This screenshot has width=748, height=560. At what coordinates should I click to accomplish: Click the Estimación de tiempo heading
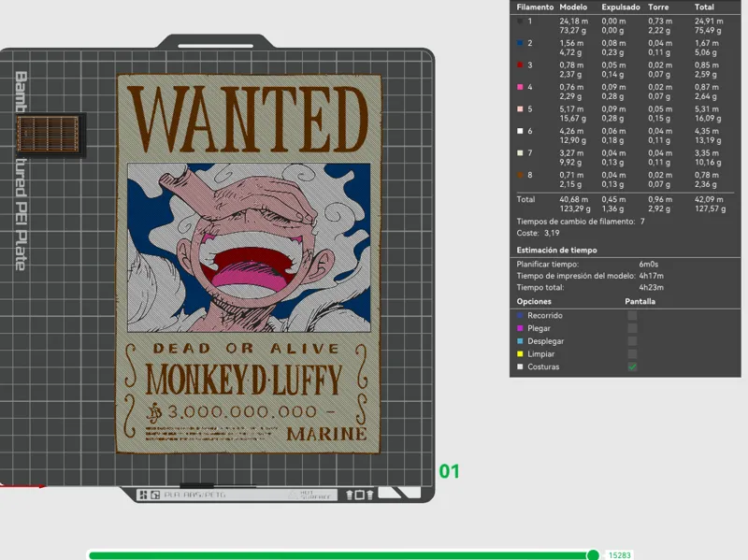click(556, 250)
